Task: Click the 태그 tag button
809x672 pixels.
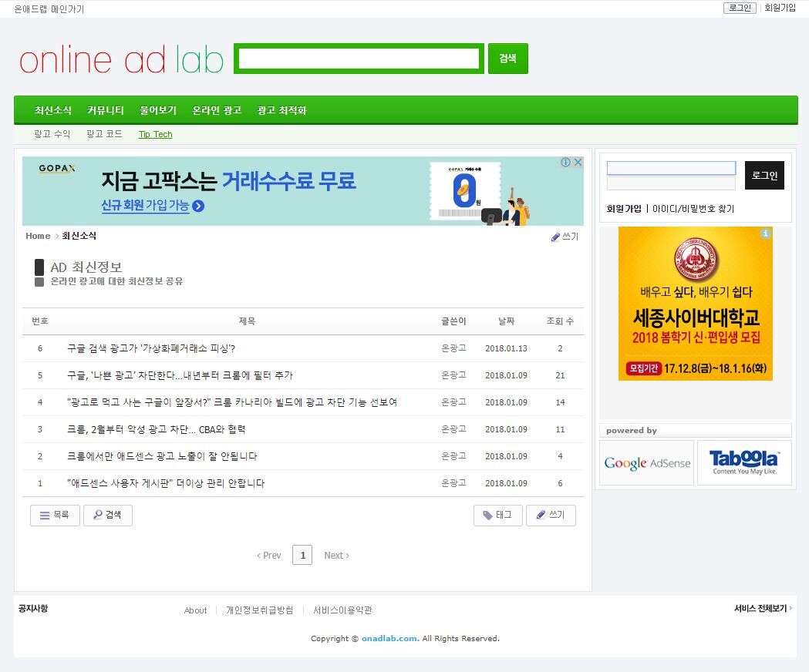Action: click(498, 516)
